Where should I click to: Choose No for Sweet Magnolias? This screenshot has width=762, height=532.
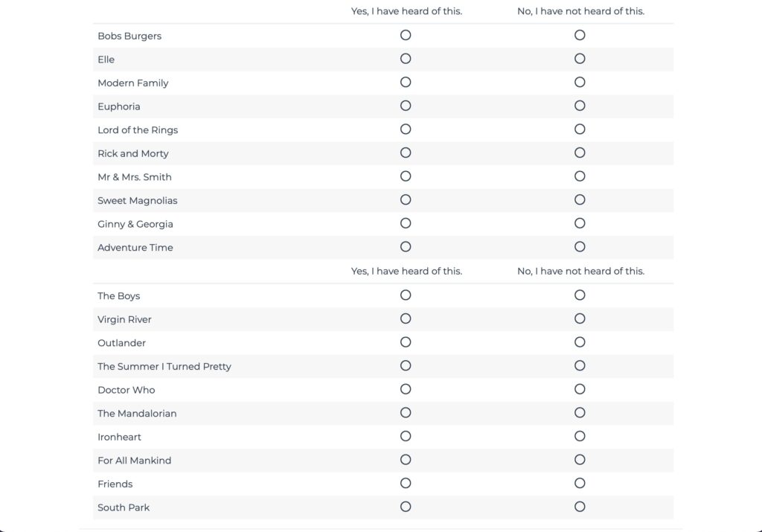[580, 199]
